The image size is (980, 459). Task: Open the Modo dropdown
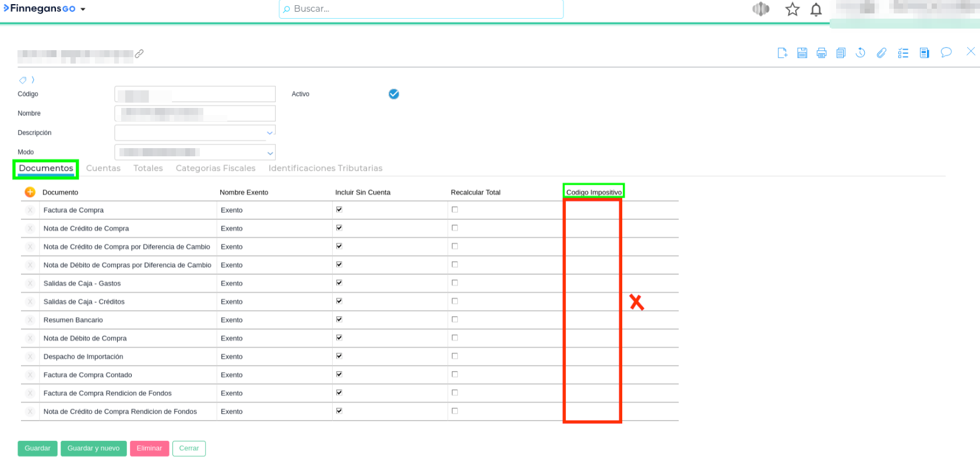(x=269, y=153)
